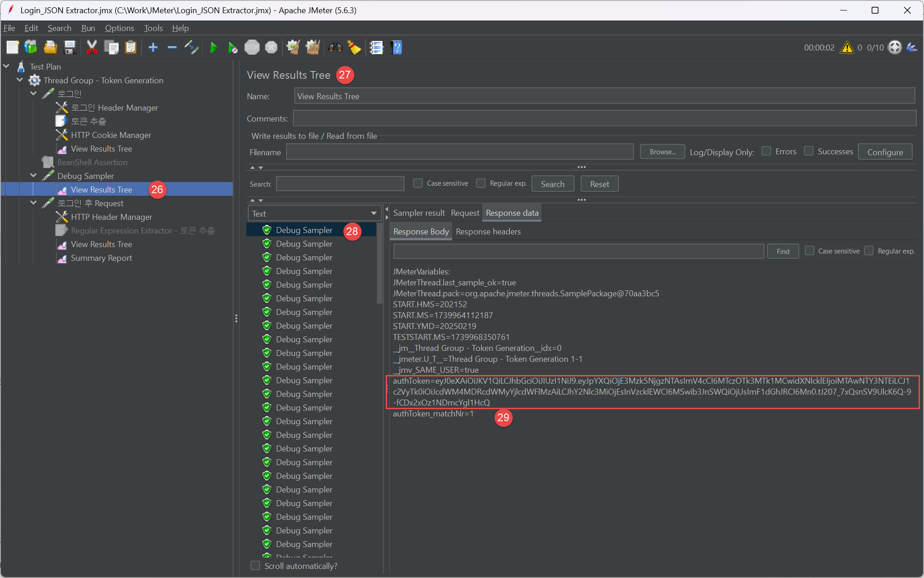Open the Tools menu
924x578 pixels.
(x=153, y=28)
